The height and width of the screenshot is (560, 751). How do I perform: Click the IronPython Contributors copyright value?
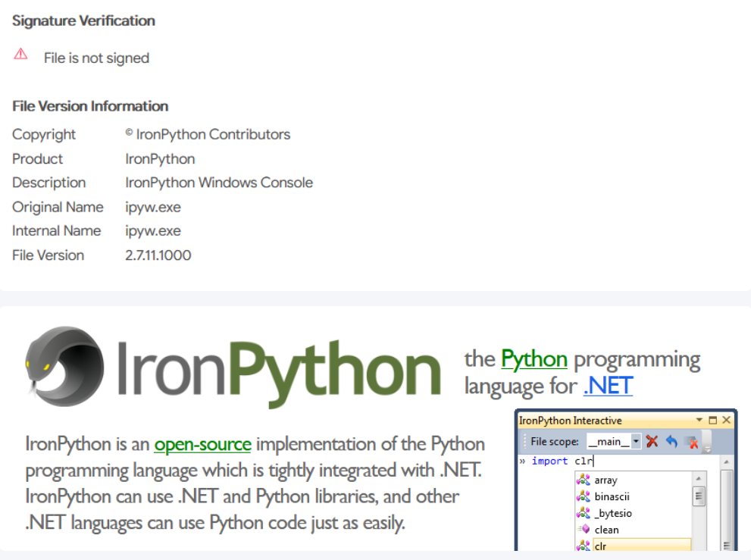coord(208,134)
